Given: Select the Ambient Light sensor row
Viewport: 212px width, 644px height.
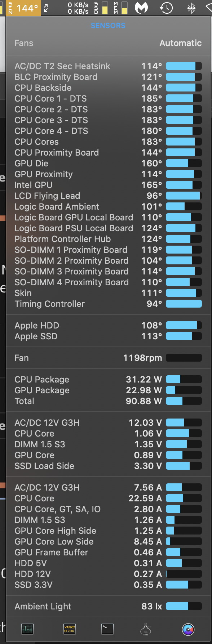Looking at the screenshot, I should coord(108,607).
